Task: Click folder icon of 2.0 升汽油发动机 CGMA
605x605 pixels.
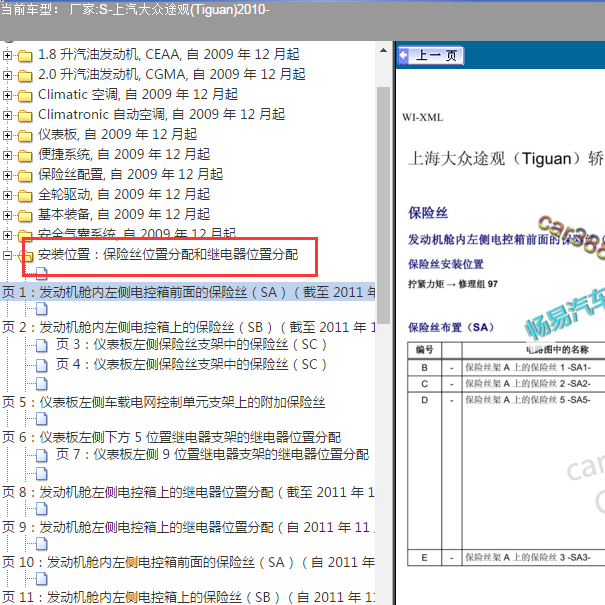Action: coord(25,76)
